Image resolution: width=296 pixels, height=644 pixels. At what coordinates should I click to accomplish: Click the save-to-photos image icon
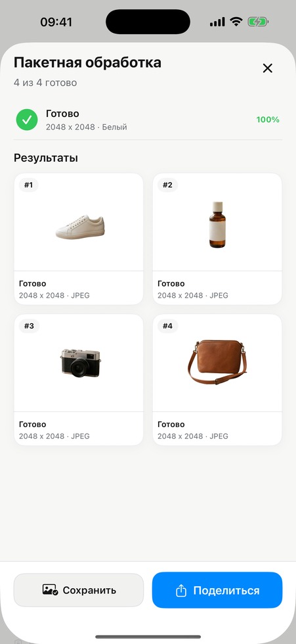50,590
